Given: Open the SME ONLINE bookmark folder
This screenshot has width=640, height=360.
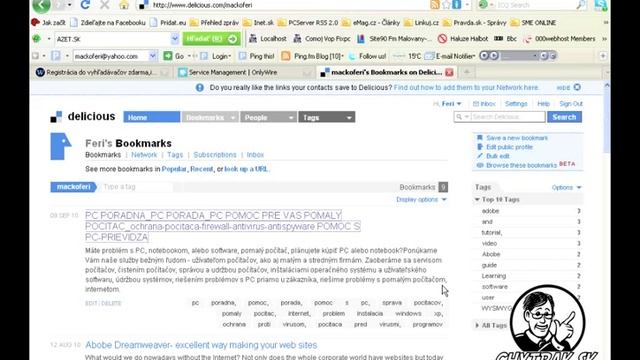Looking at the screenshot, I should (533, 22).
